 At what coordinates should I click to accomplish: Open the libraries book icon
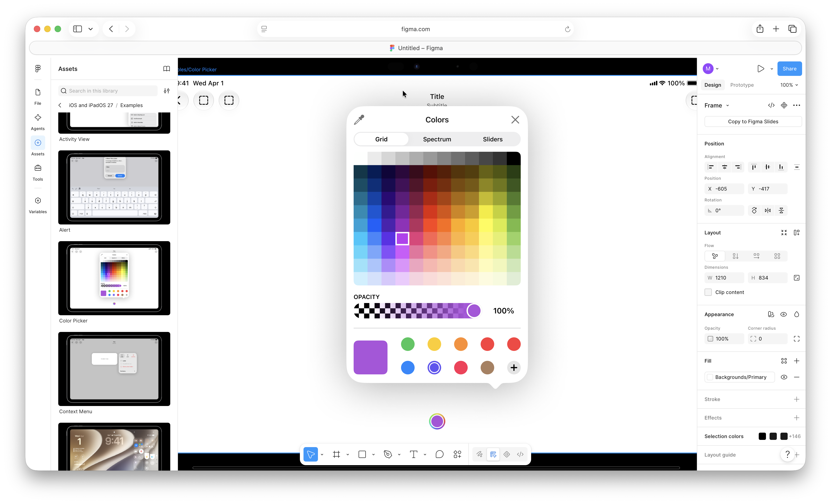(x=167, y=68)
